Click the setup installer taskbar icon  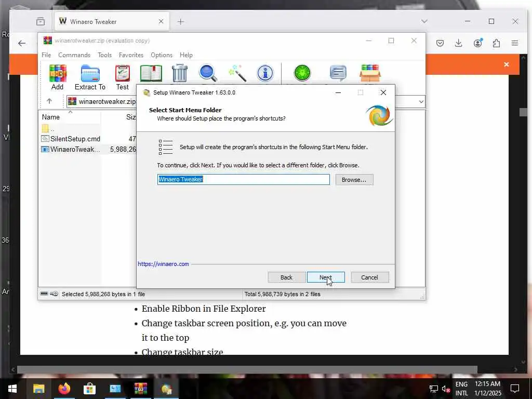[x=166, y=389]
